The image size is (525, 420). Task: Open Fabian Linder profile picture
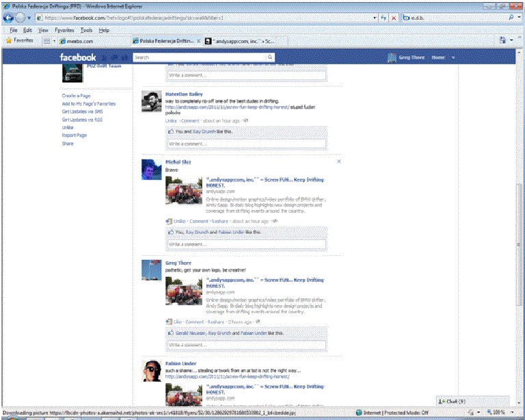151,371
